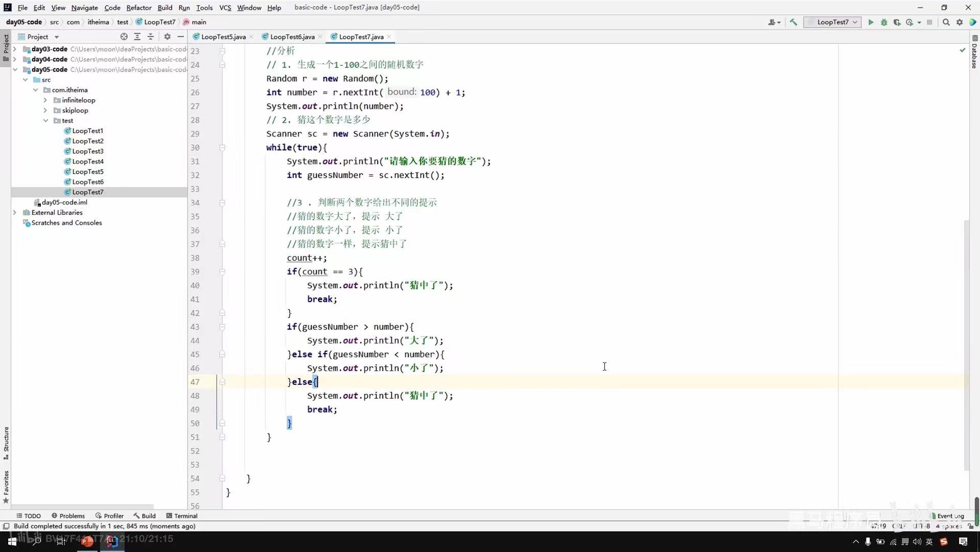The width and height of the screenshot is (980, 552).
Task: Expand the External Libraries node
Action: click(x=15, y=212)
